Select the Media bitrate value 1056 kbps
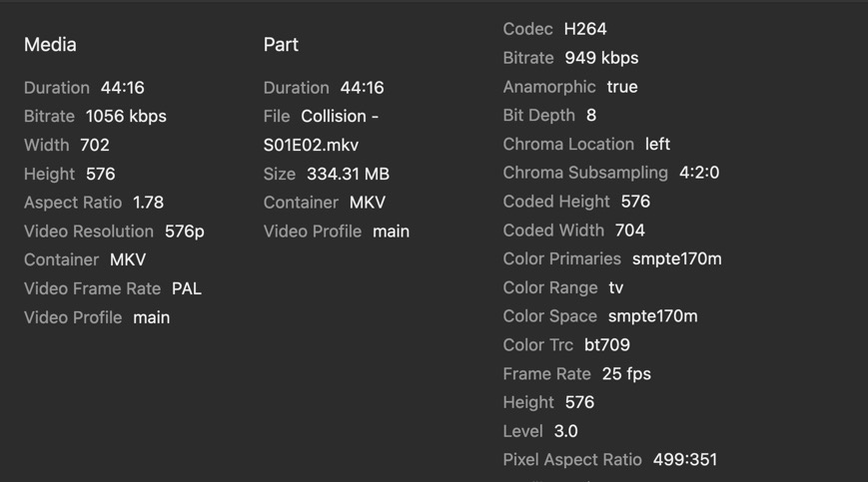The height and width of the screenshot is (482, 868). point(126,117)
